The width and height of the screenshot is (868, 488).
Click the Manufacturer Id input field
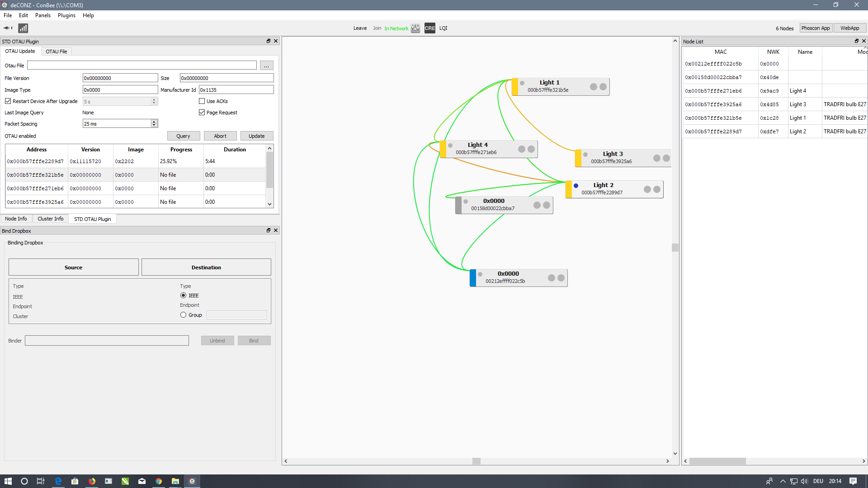(x=236, y=90)
